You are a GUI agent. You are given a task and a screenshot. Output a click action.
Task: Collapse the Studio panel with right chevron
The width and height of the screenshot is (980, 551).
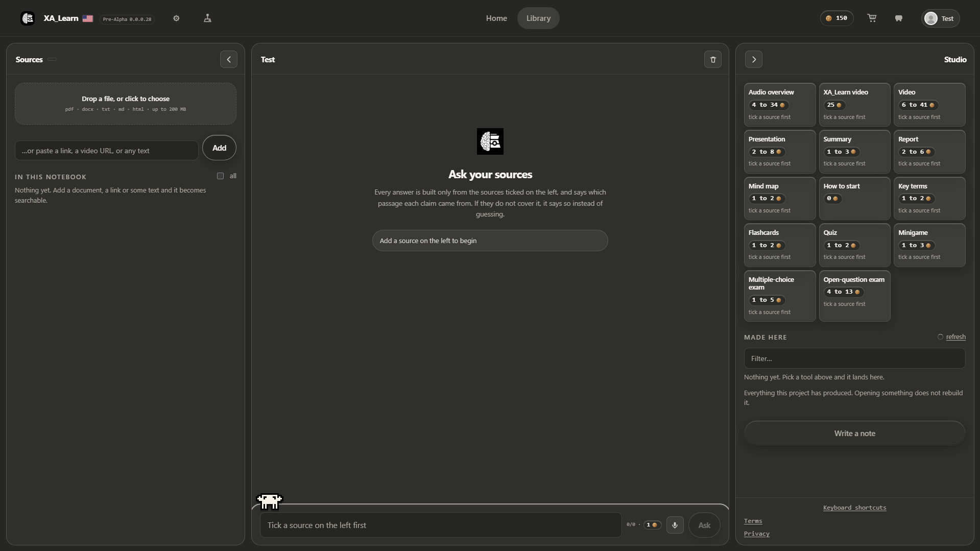pyautogui.click(x=754, y=59)
